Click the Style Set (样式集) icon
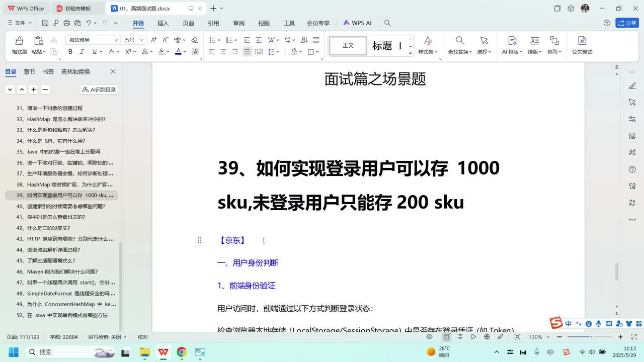Viewport: 644px width, 362px height. pos(428,41)
